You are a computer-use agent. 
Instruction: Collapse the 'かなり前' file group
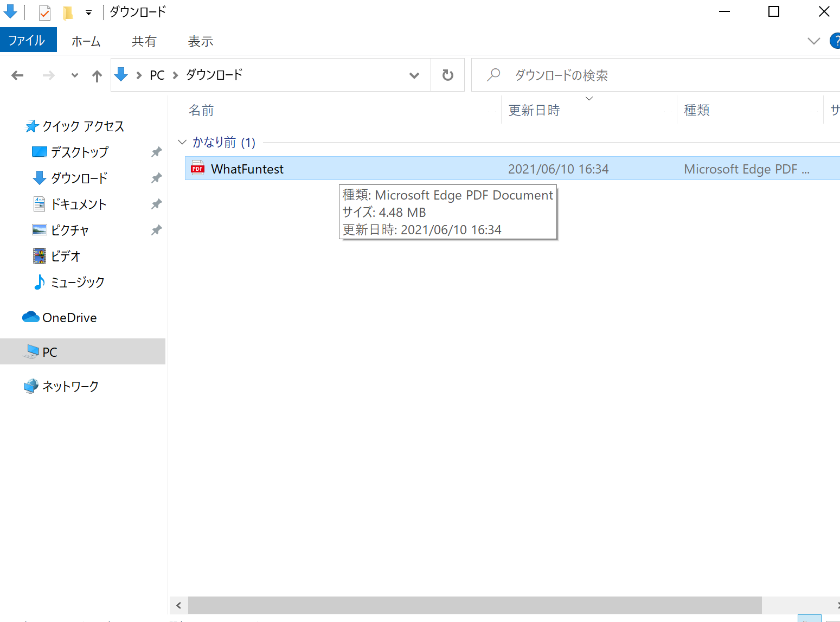[182, 142]
